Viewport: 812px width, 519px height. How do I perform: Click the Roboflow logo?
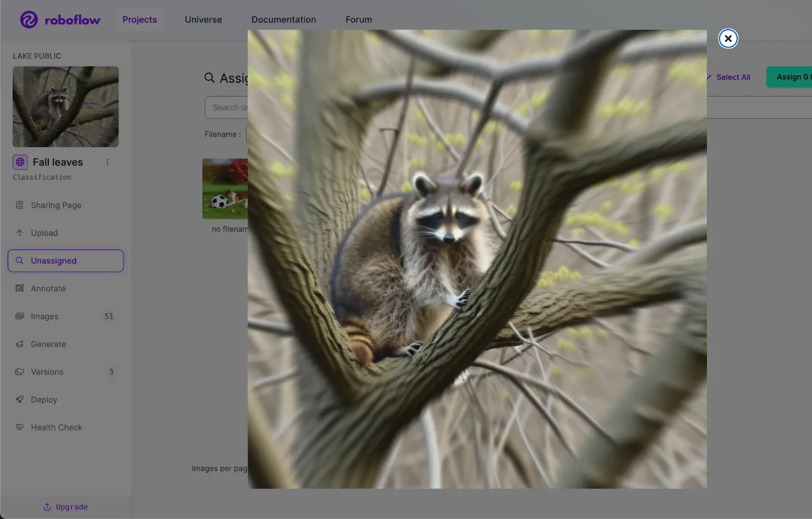(60, 20)
